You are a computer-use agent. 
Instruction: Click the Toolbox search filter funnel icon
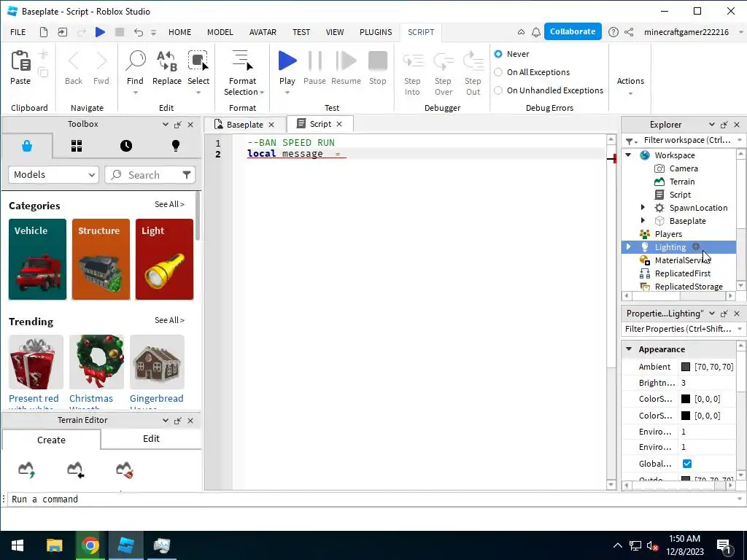coord(186,175)
